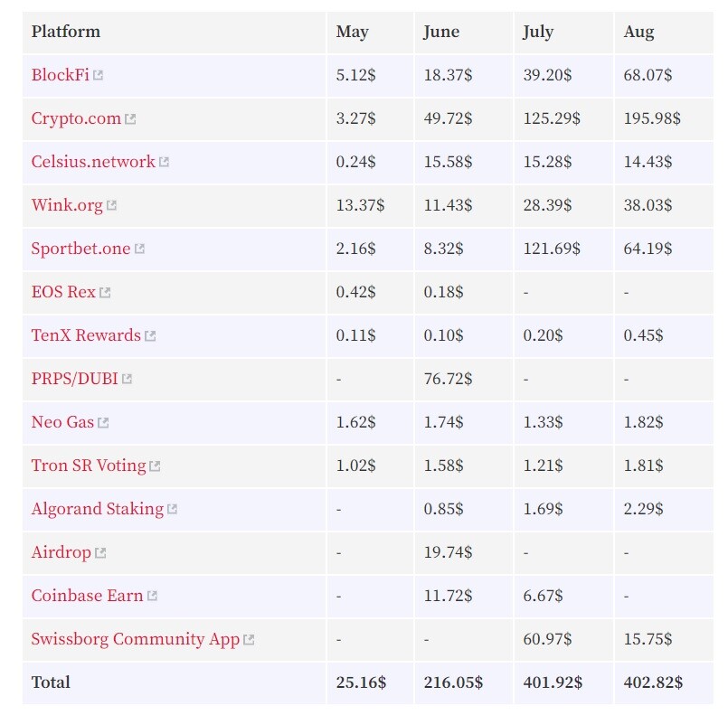The image size is (728, 715).
Task: Go to the Tron SR Voting link
Action: pos(89,466)
